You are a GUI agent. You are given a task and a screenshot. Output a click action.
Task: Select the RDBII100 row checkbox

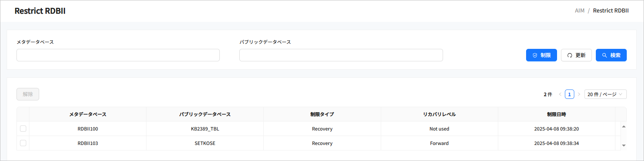(x=23, y=129)
